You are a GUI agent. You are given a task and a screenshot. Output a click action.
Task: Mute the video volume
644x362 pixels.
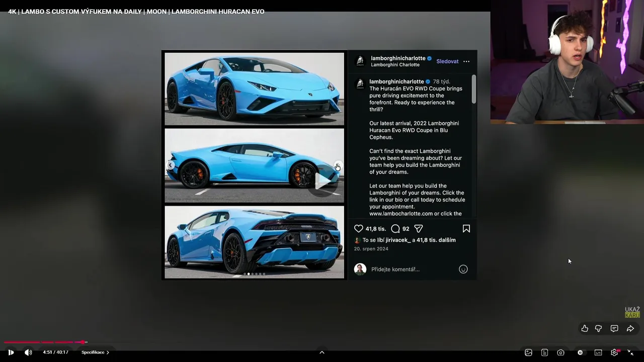pos(28,352)
